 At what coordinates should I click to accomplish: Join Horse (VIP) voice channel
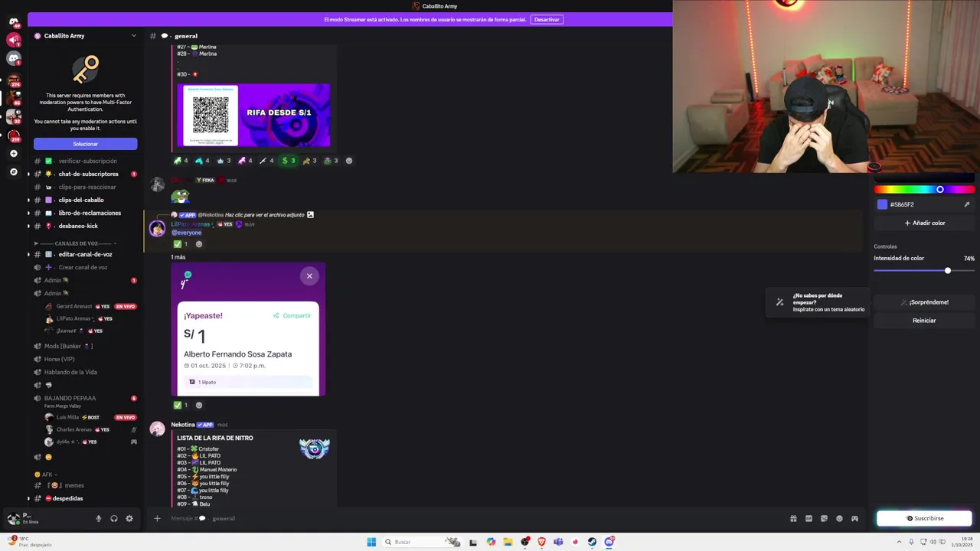tap(86, 359)
